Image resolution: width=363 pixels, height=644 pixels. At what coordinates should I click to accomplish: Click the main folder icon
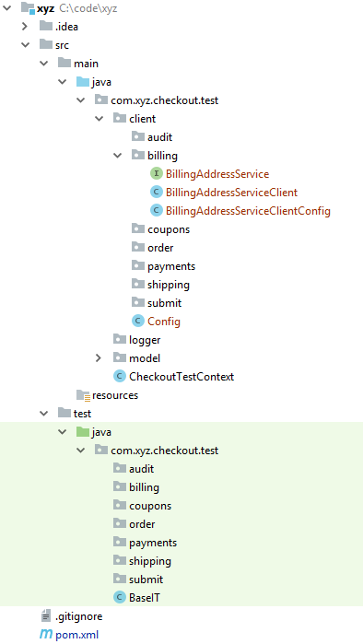click(64, 63)
